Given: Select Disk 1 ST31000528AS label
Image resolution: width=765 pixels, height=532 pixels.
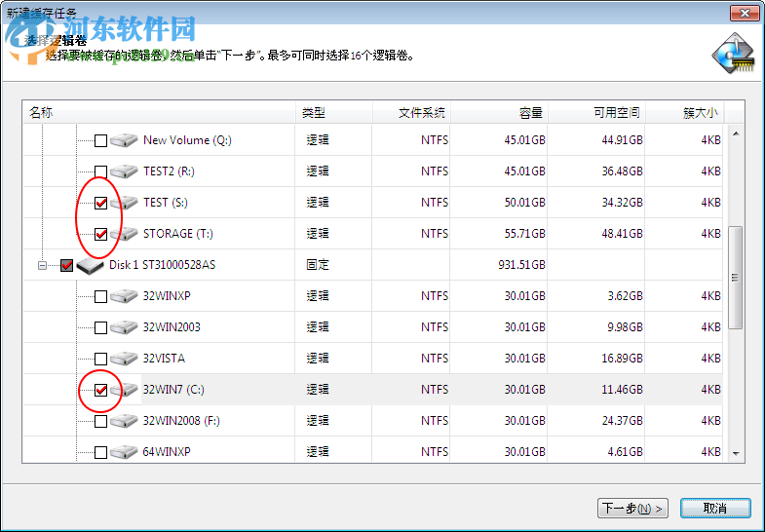Looking at the screenshot, I should (x=162, y=265).
